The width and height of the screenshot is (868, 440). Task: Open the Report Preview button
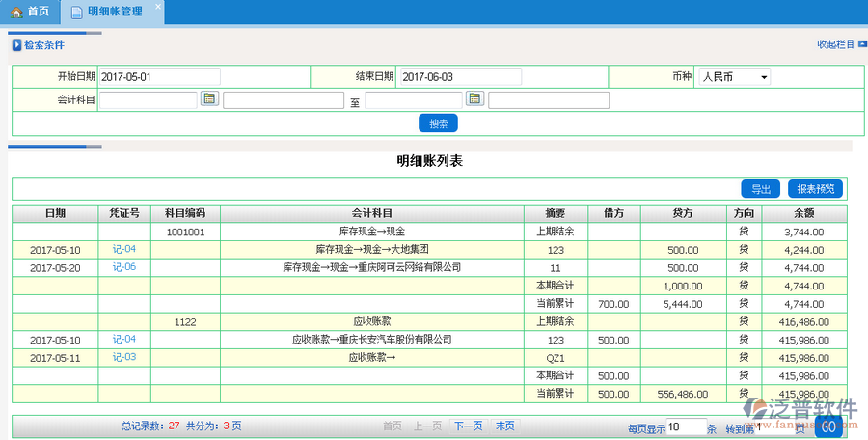coord(816,189)
